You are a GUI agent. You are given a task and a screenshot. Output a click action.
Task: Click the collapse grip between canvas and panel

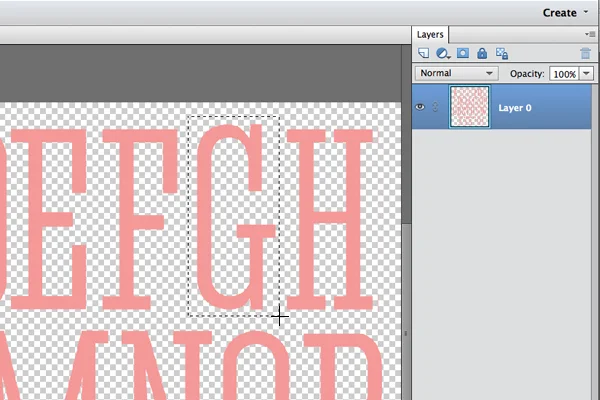tap(406, 333)
